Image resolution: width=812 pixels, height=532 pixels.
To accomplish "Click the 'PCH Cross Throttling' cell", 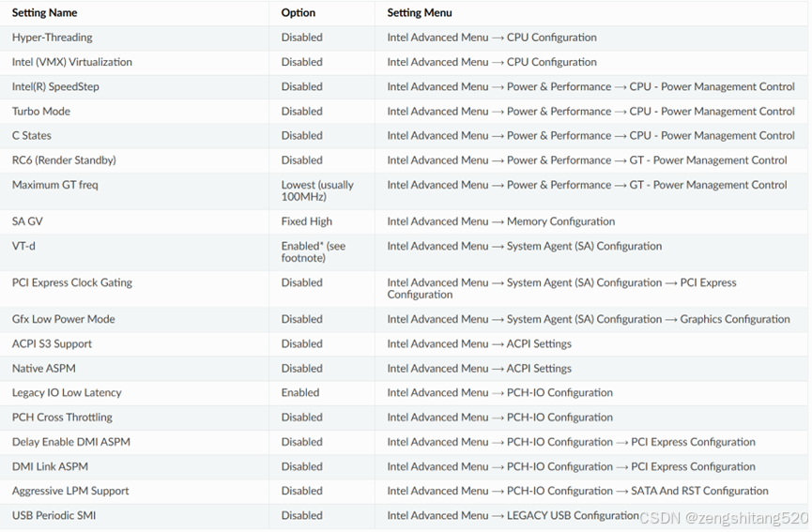I will [62, 418].
